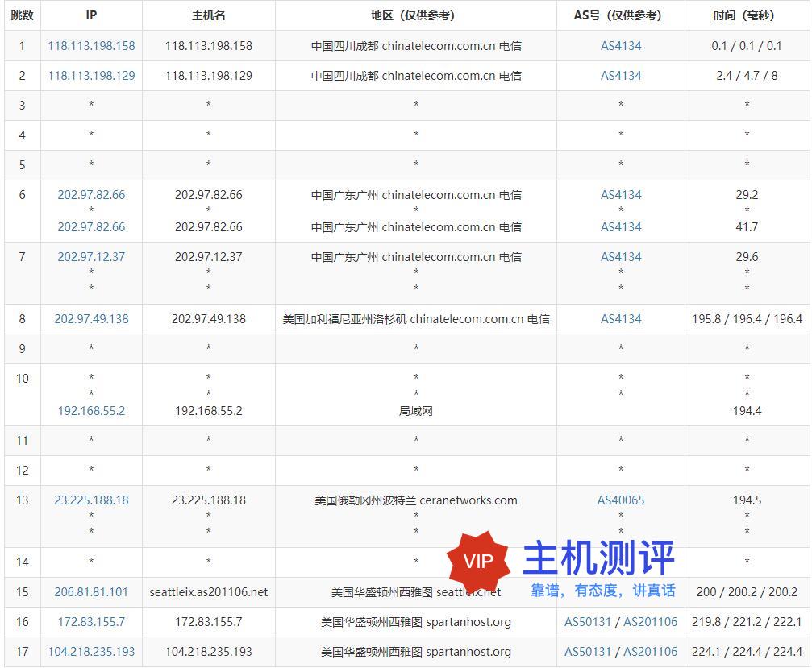Open the AS4134 link in hop 2 row

(621, 76)
